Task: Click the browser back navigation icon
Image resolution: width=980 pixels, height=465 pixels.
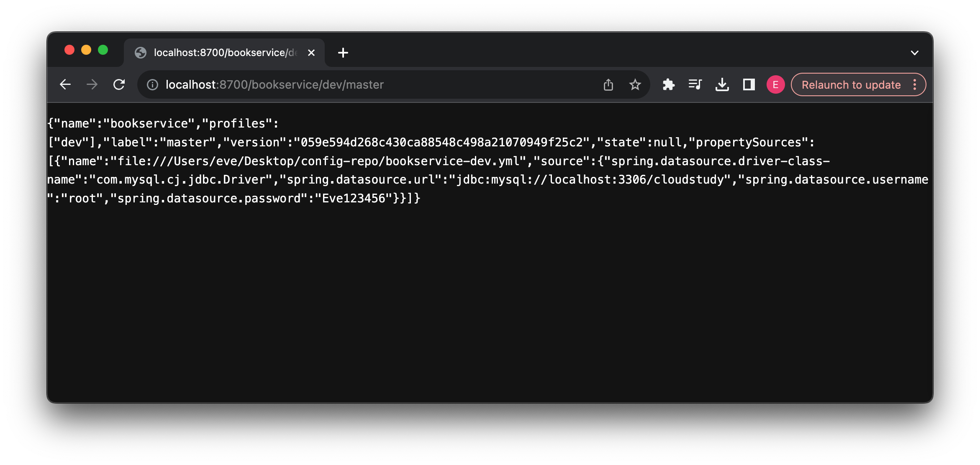Action: tap(66, 85)
